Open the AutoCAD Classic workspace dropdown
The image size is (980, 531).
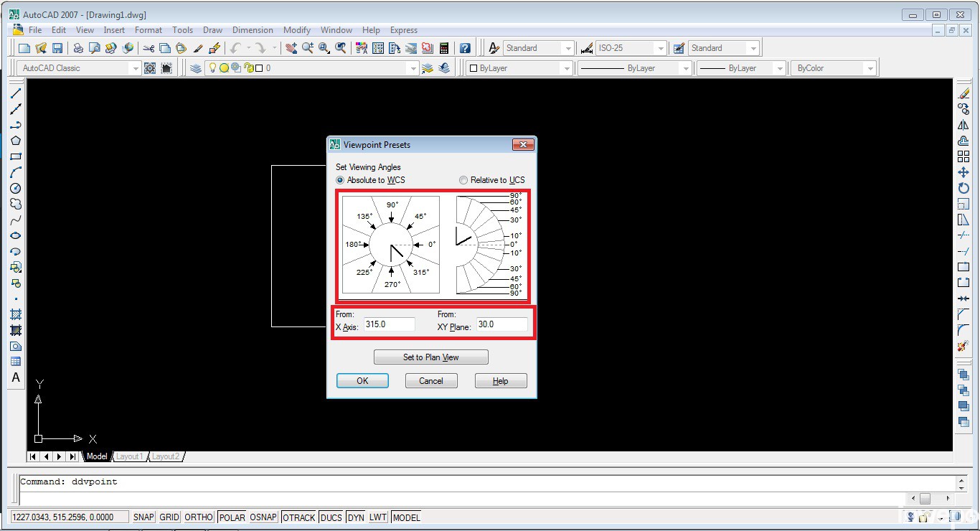[135, 68]
